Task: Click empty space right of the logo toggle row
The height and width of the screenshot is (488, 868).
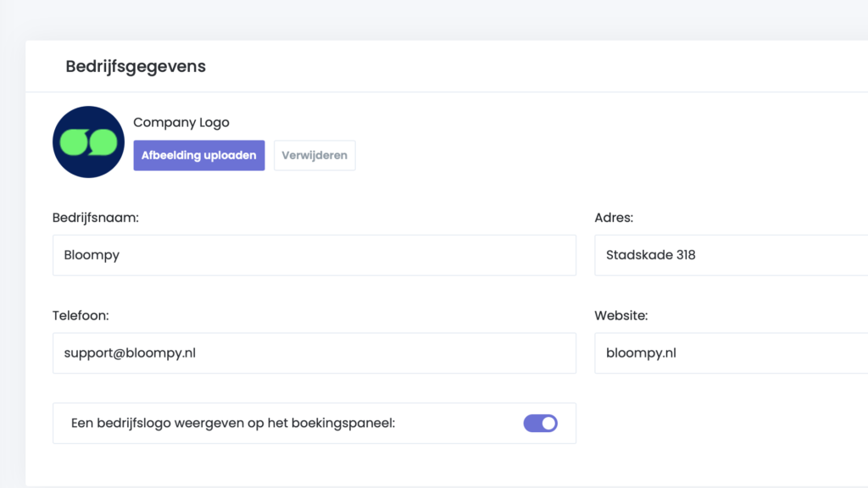Action: (x=721, y=423)
